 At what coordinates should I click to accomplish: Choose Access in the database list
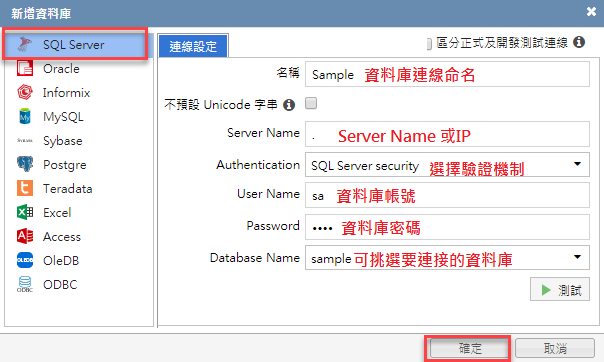(62, 236)
